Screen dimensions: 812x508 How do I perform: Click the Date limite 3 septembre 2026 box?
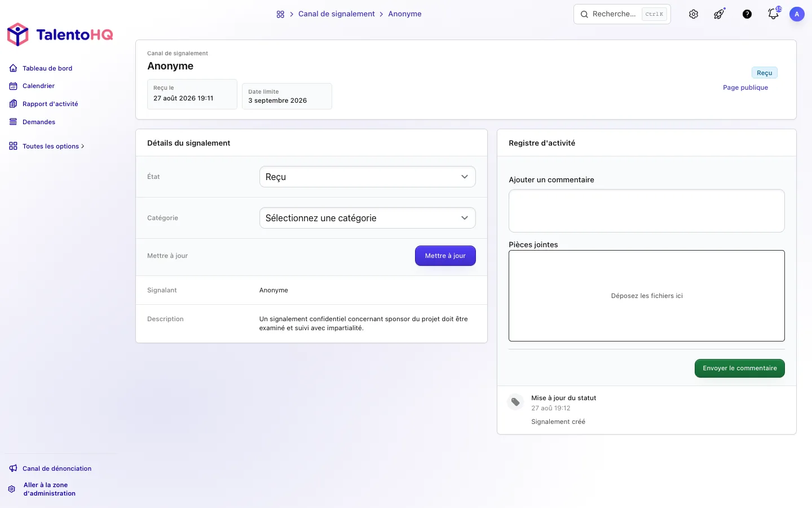click(x=287, y=96)
